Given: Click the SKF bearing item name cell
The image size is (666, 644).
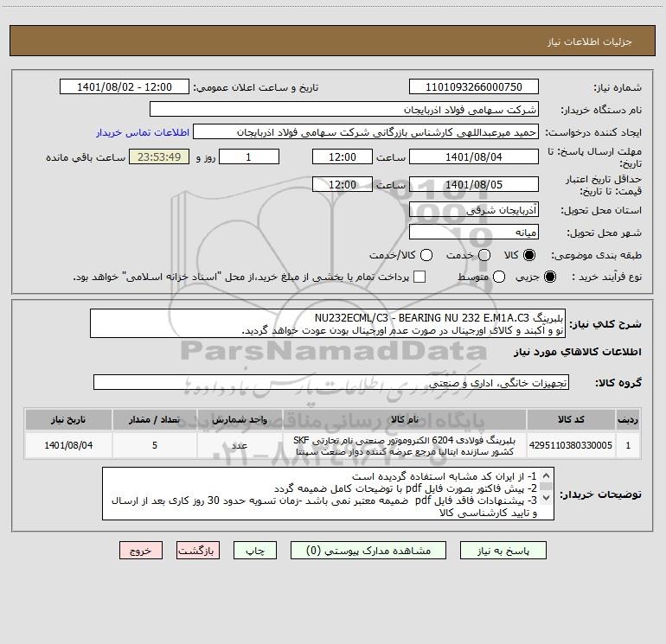Looking at the screenshot, I should 405,445.
